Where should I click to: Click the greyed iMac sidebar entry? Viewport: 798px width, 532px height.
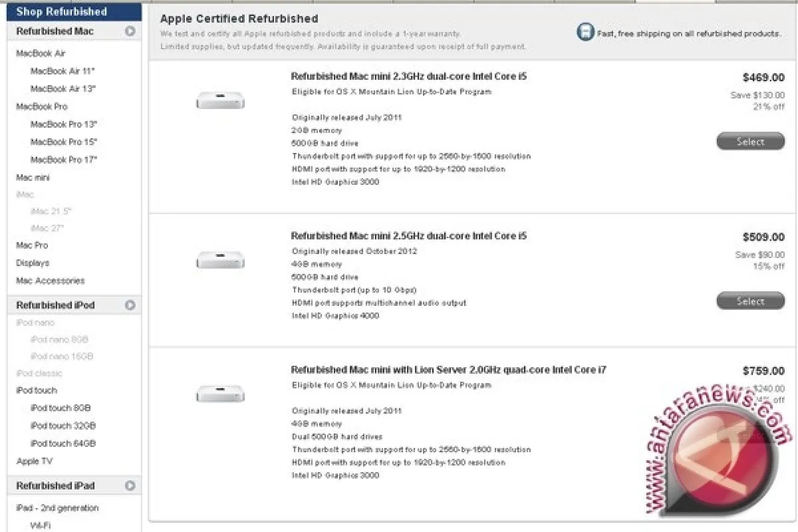coord(25,195)
